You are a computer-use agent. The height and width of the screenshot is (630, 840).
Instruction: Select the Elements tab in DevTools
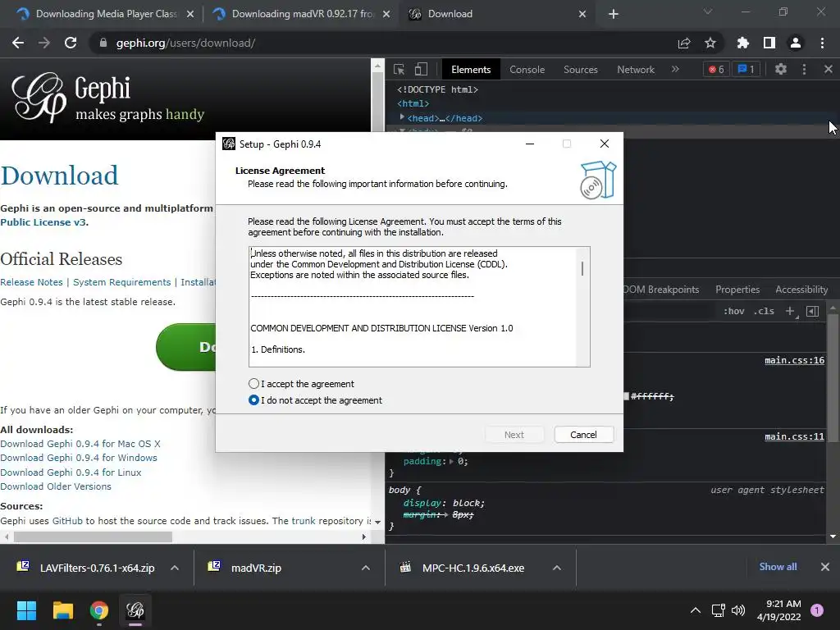[x=470, y=70]
